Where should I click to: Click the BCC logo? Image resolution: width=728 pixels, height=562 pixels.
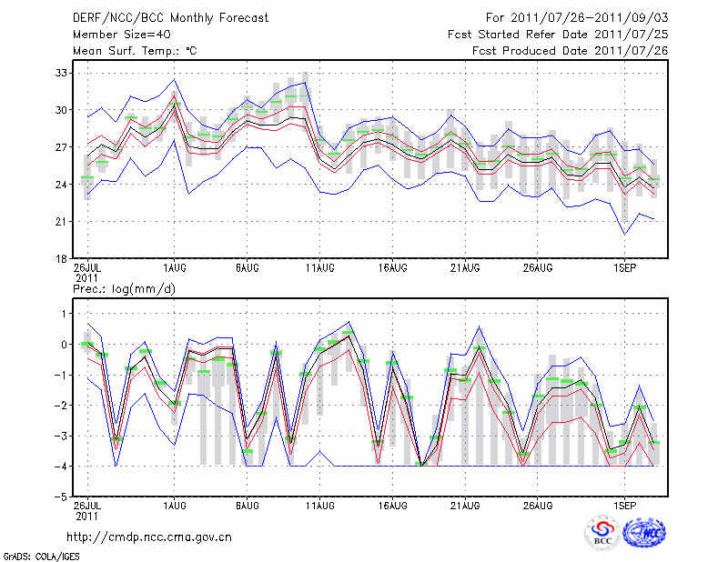tap(602, 533)
